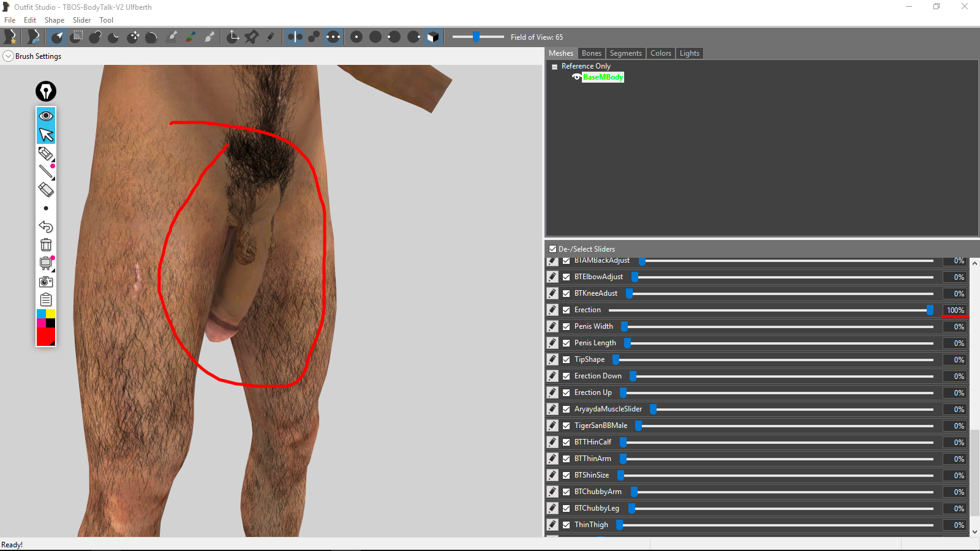The height and width of the screenshot is (551, 980).
Task: Click the edit button for Penis Width slider
Action: (552, 326)
